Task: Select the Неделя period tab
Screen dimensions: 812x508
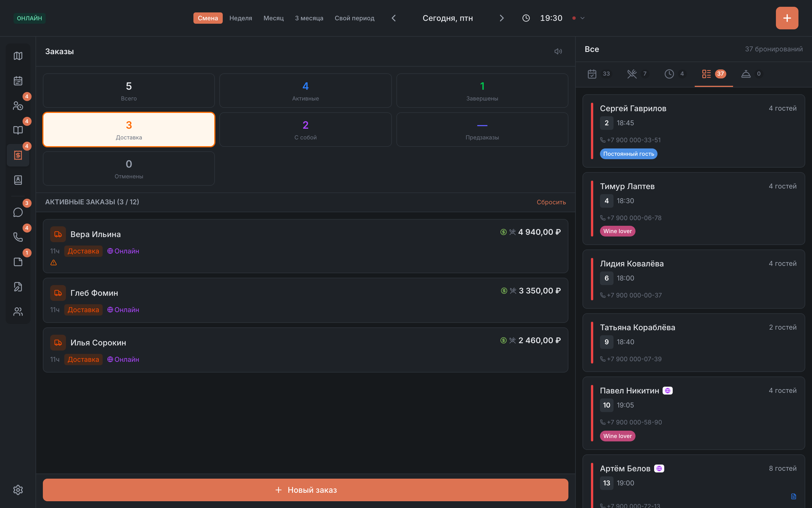Action: 240,18
